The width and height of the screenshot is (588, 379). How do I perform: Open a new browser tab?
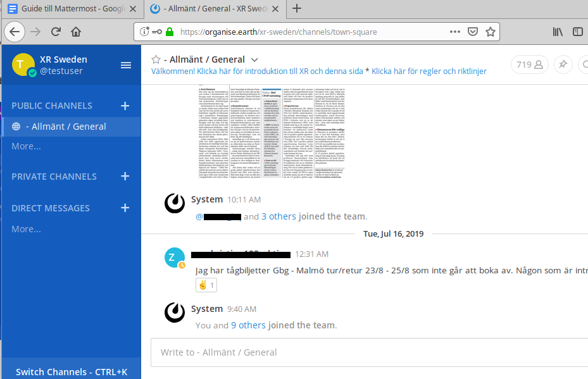pos(297,8)
